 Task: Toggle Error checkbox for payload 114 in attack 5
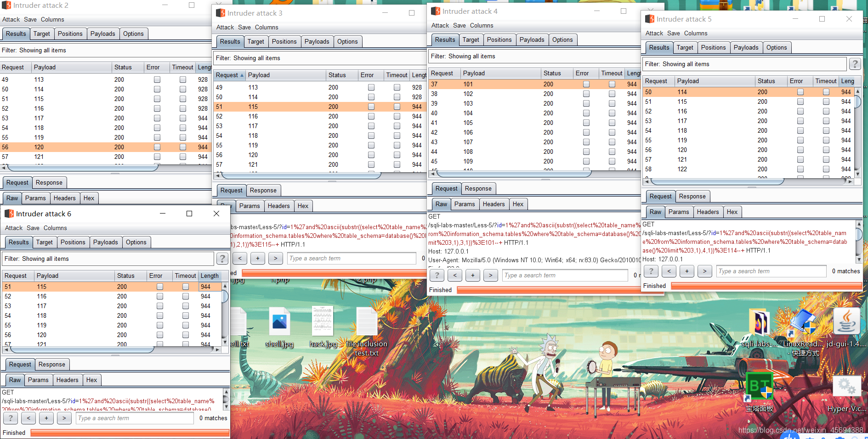point(800,92)
